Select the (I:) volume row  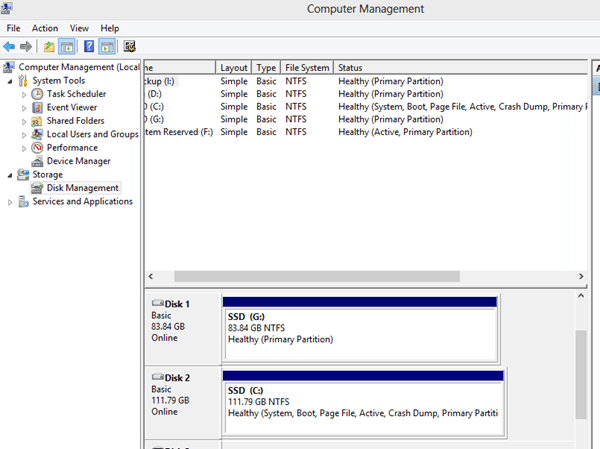click(365, 81)
